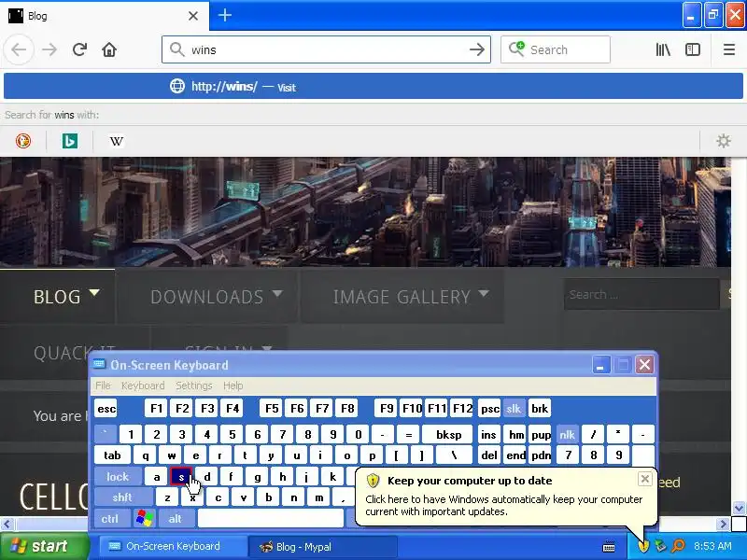Expand the DOWNLOADS menu dropdown

coord(277,294)
